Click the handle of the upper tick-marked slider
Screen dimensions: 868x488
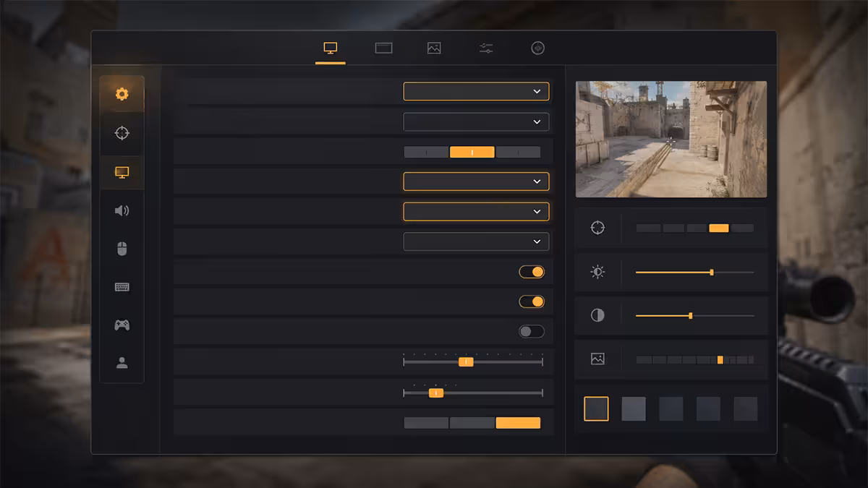[x=466, y=361]
